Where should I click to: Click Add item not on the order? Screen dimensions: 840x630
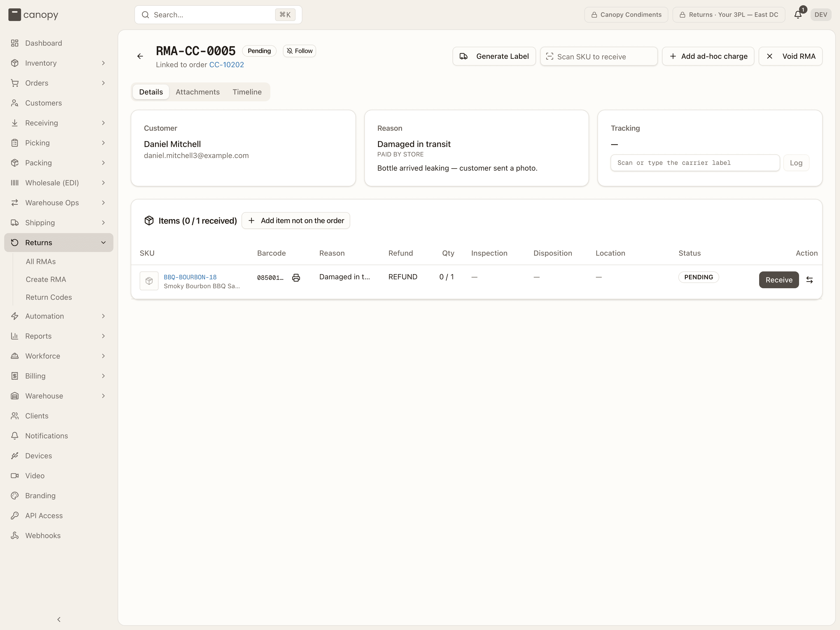296,221
